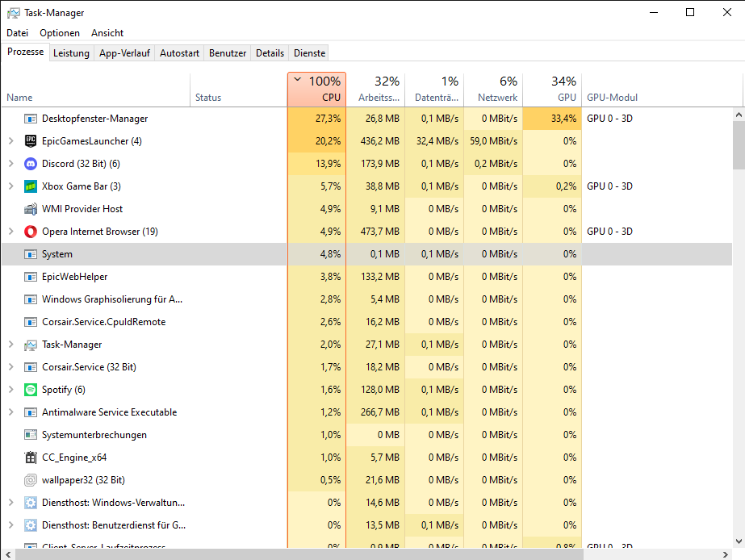This screenshot has width=745, height=560.
Task: Click the Systemunterbrechungen icon
Action: [x=31, y=435]
